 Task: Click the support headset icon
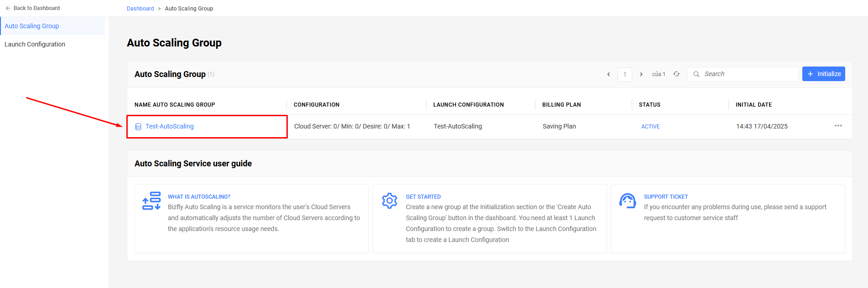point(628,201)
